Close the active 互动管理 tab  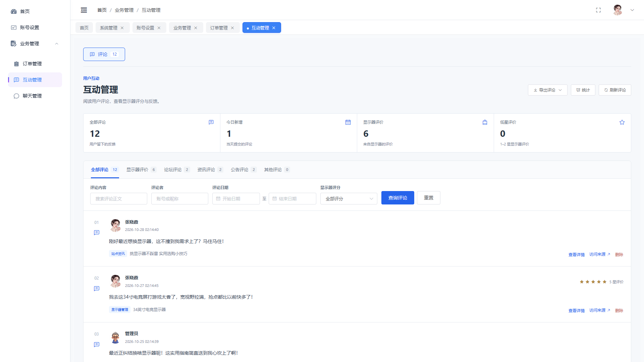[274, 28]
